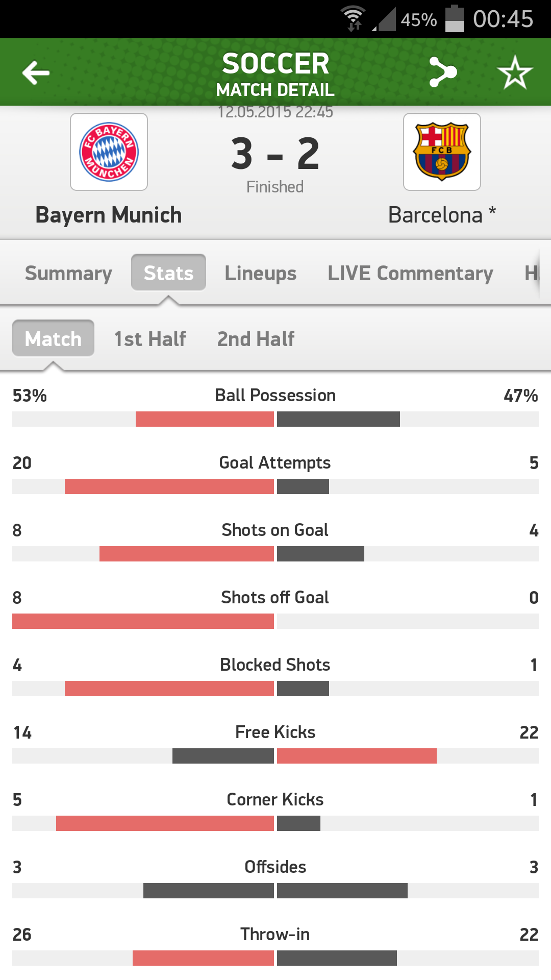Open the LIVE Commentary tab

click(410, 273)
